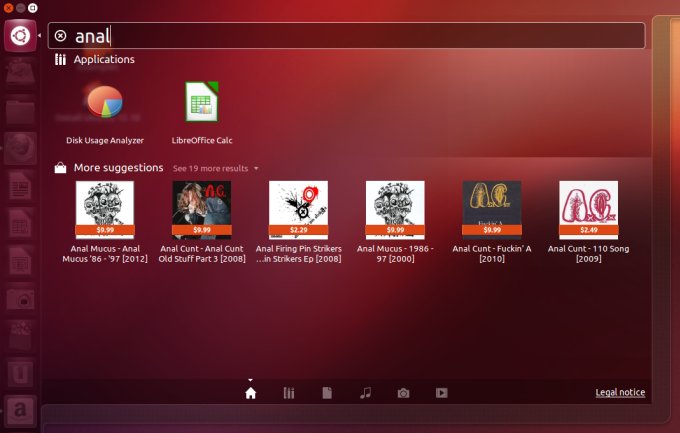Clear the search text with the X icon
Image resolution: width=680 pixels, height=433 pixels.
click(60, 36)
